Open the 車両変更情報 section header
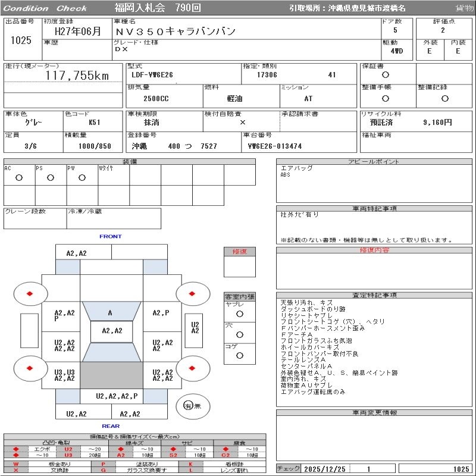Viewport: 476px width, 476px height. tap(374, 412)
